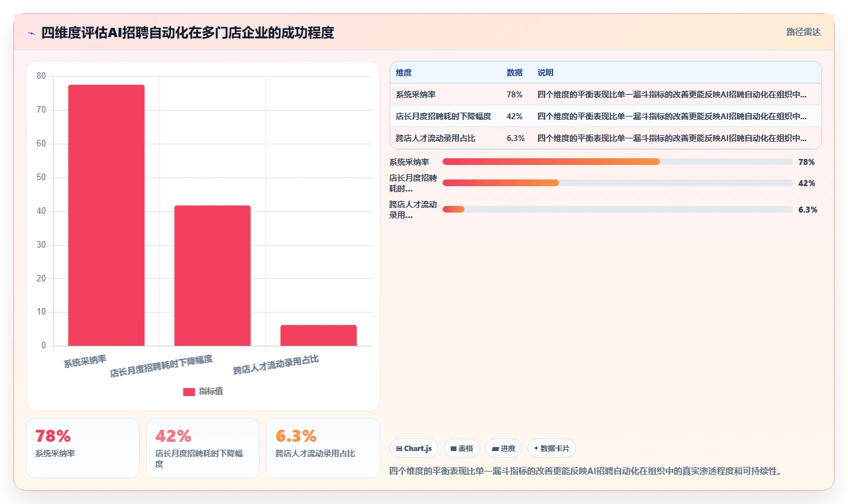
Task: Click the 系统采纳率 bar in chart
Action: click(x=106, y=215)
